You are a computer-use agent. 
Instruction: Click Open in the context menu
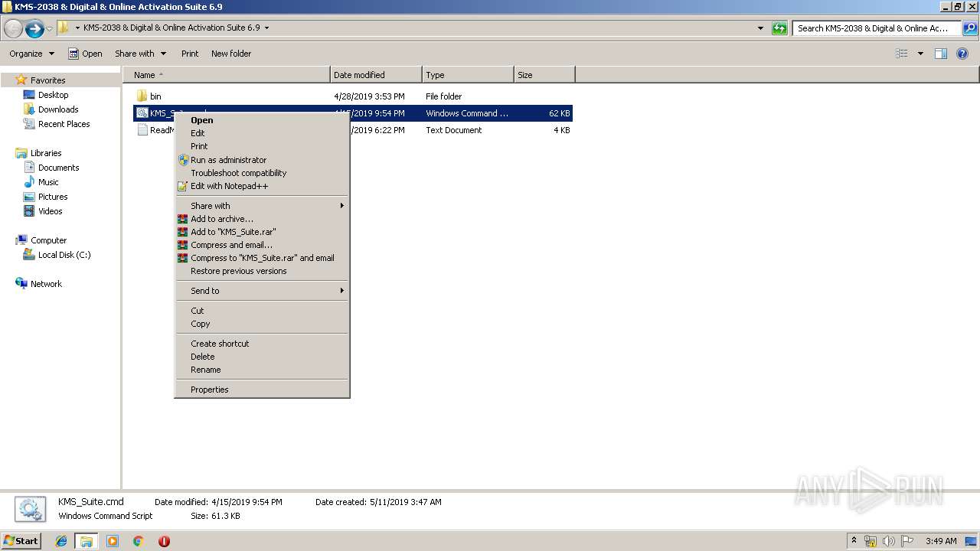(x=262, y=120)
